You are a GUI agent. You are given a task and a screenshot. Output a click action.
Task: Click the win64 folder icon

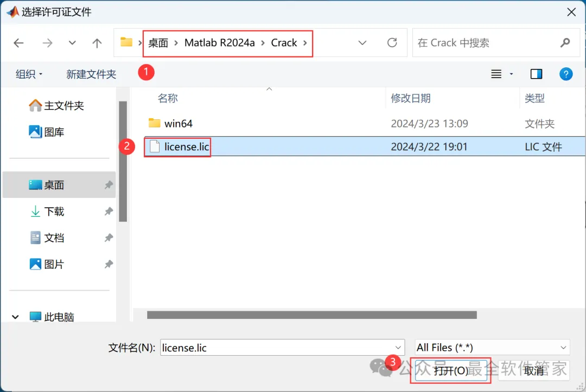coord(154,123)
